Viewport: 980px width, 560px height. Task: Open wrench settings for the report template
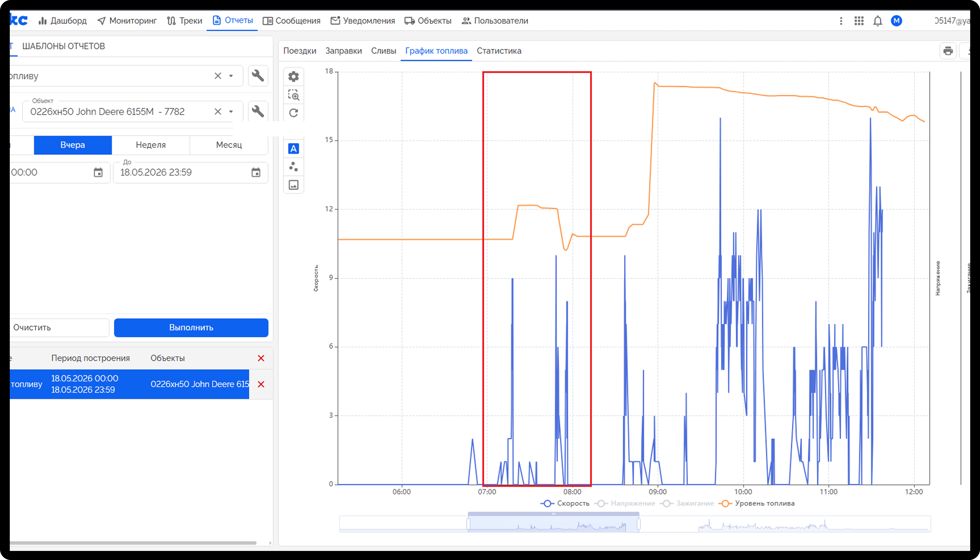258,76
